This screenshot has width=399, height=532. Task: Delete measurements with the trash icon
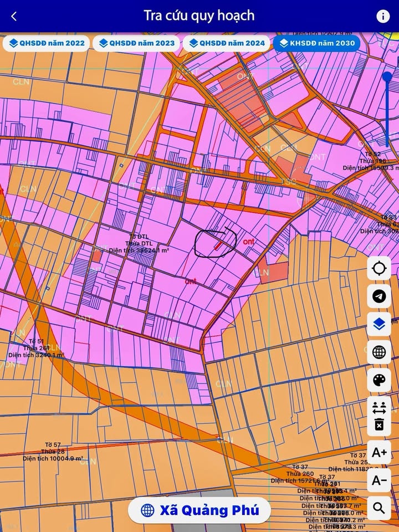tap(379, 425)
